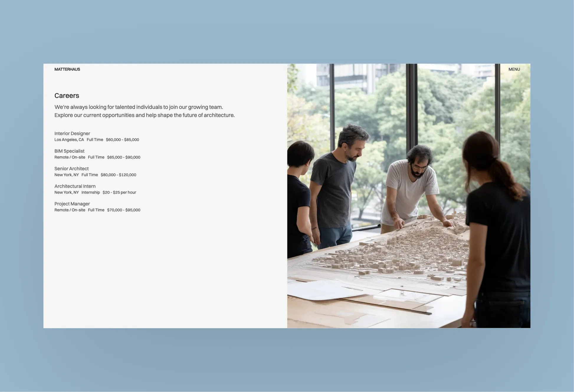
Task: Click the Senior Architect New York, NY location
Action: click(x=66, y=175)
